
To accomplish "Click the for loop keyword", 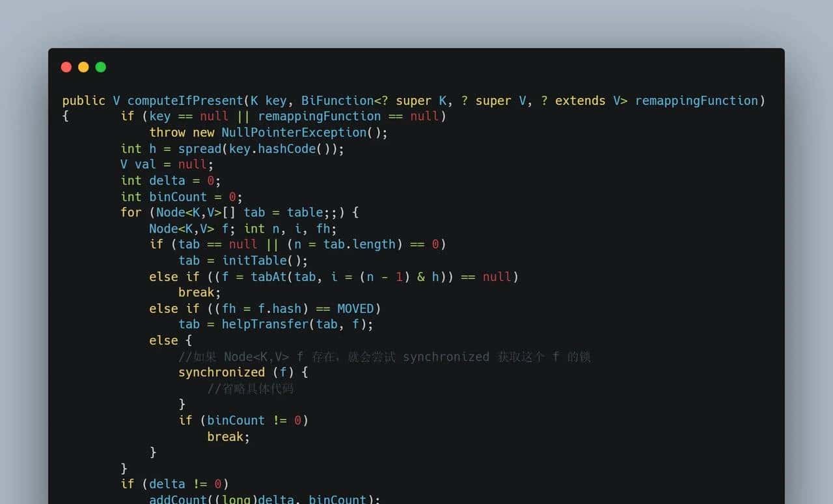I will pos(131,213).
